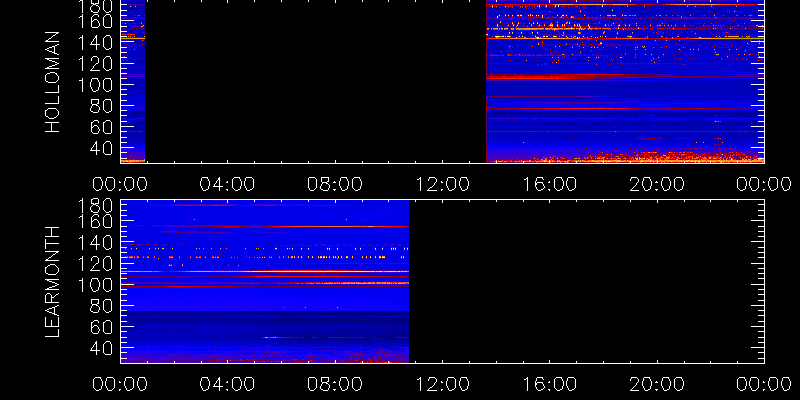Image resolution: width=800 pixels, height=400 pixels.
Task: Choose the 04:00 time label under LEARMONTH plot
Action: 227,384
